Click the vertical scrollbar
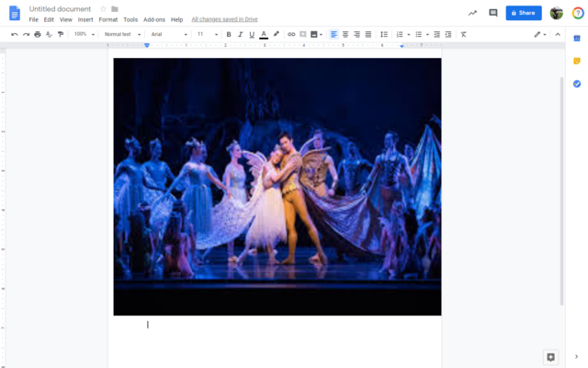 coord(561,190)
